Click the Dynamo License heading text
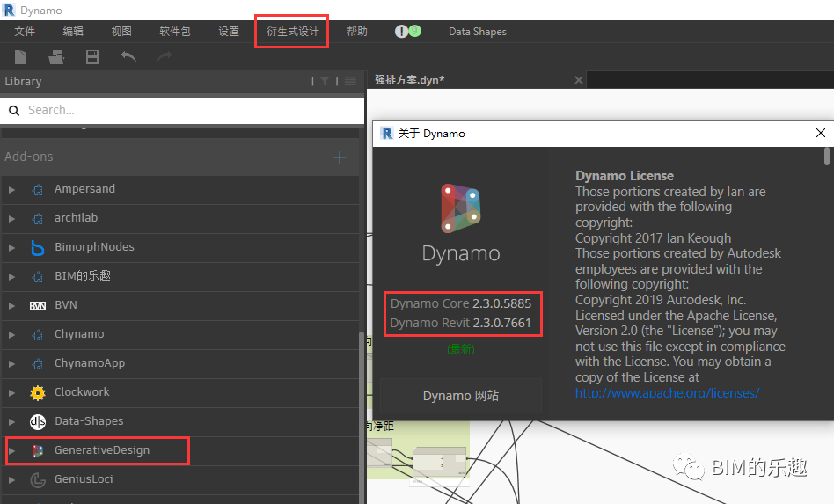The height and width of the screenshot is (504, 834). pyautogui.click(x=625, y=176)
